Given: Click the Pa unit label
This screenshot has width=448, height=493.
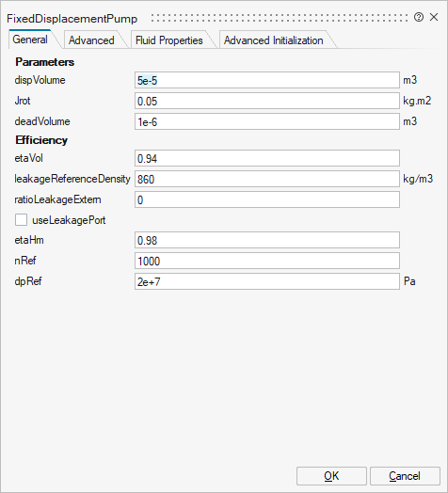Looking at the screenshot, I should point(409,281).
